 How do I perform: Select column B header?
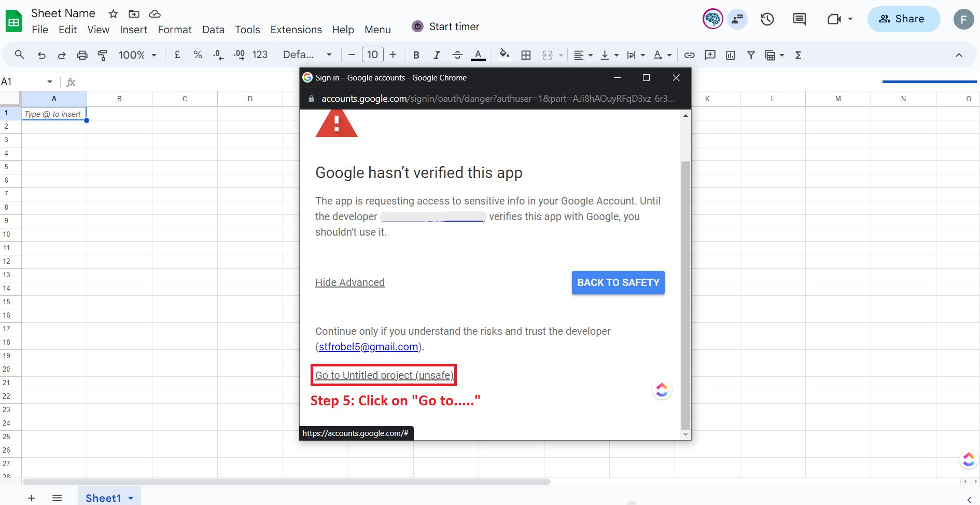[119, 99]
